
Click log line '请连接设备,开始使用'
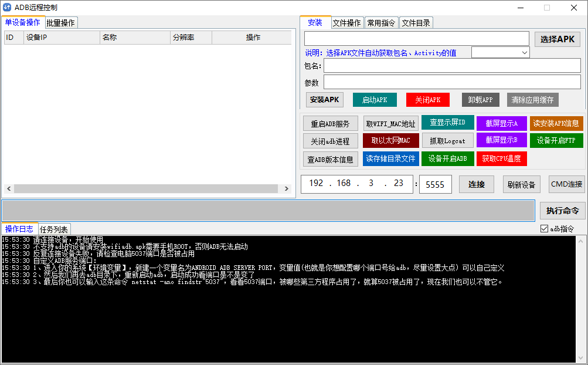point(52,239)
